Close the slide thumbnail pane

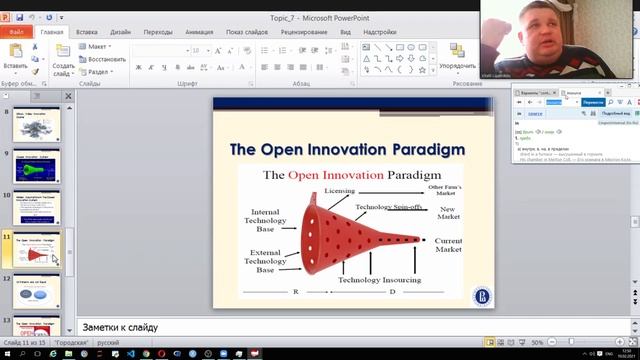pyautogui.click(x=68, y=96)
